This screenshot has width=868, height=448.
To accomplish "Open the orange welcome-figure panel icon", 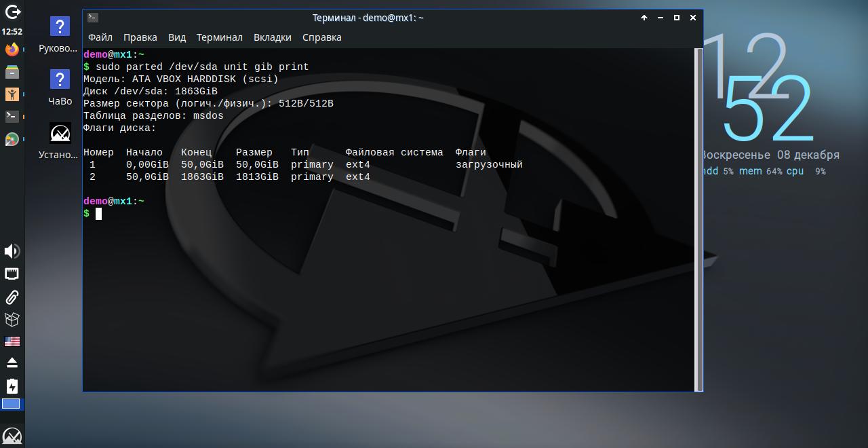I will pos(12,94).
